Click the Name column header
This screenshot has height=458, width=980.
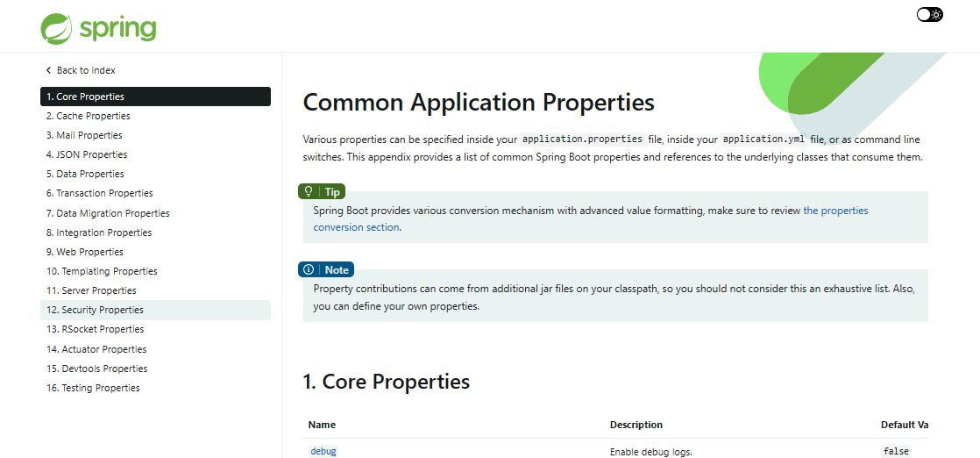tap(322, 425)
